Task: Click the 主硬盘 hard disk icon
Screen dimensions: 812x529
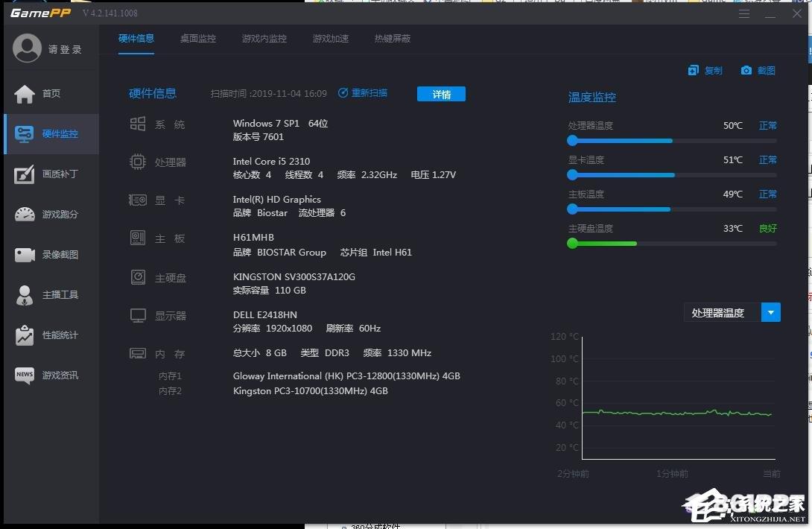Action: (138, 277)
